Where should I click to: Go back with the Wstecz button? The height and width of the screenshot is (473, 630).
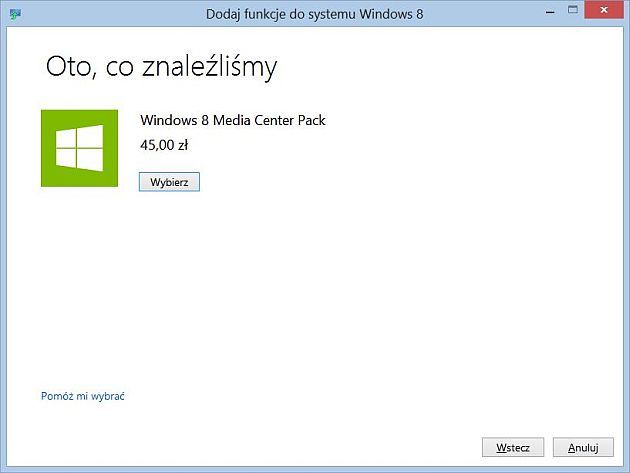513,447
